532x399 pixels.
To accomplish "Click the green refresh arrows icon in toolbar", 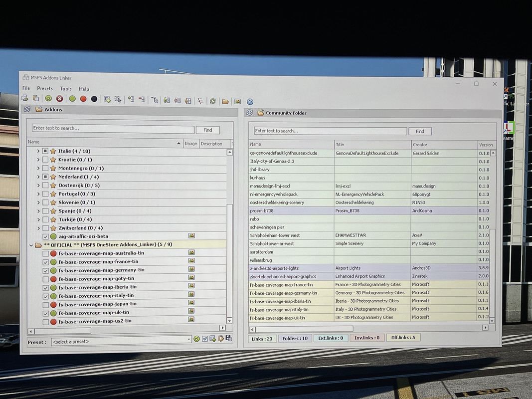I will point(213,101).
